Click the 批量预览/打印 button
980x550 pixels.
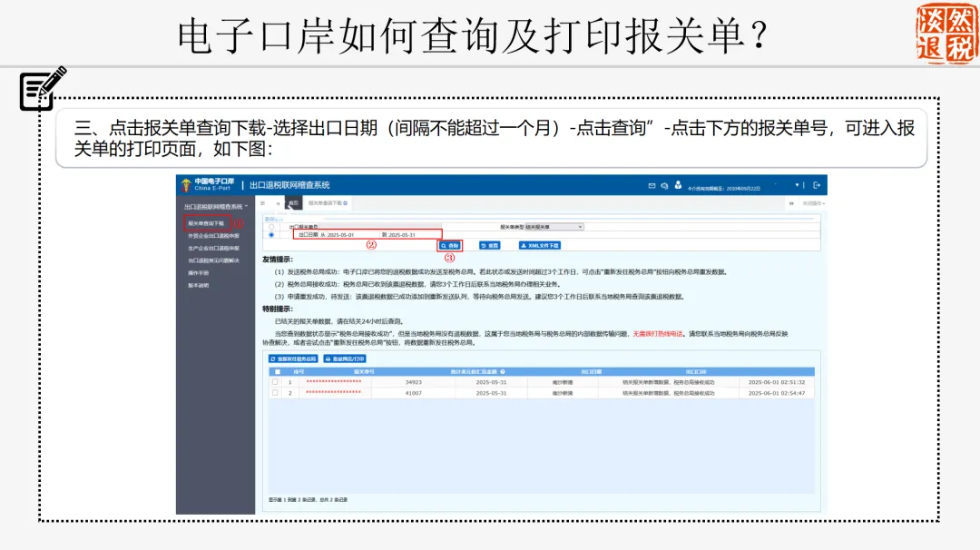point(345,358)
